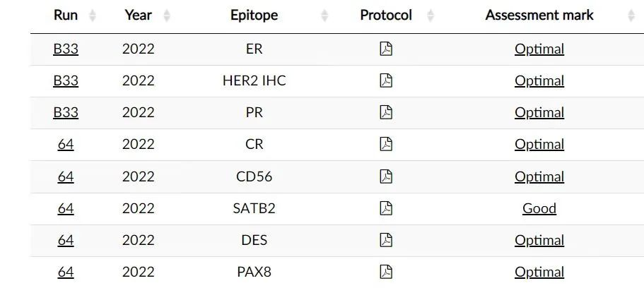Open the PAX8 protocol PDF icon
Image resolution: width=644 pixels, height=288 pixels.
(386, 272)
